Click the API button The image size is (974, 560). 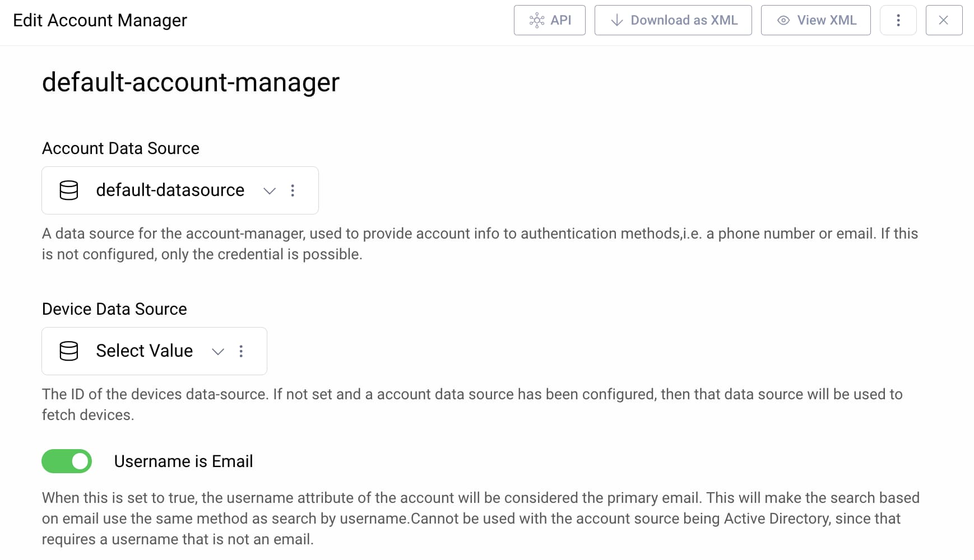pos(549,20)
